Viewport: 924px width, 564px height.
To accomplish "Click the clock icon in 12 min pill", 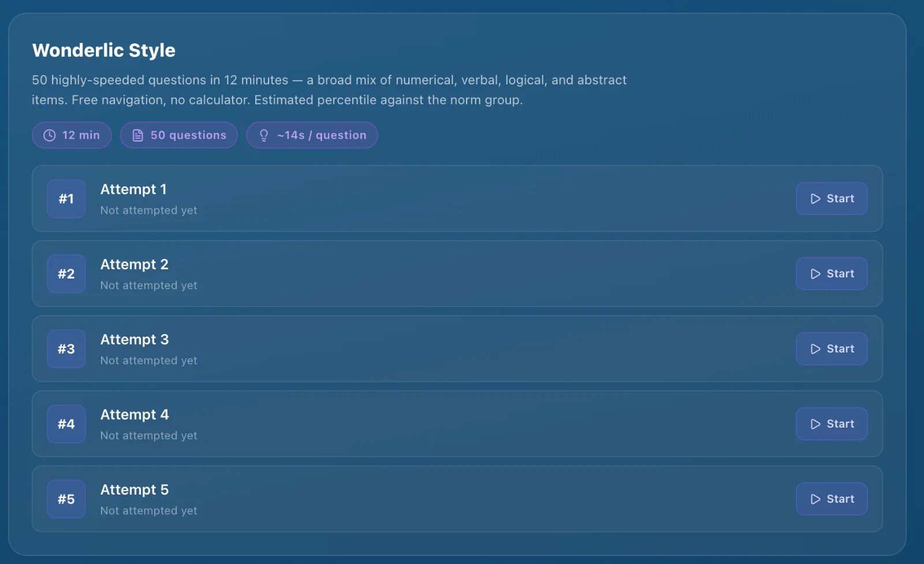I will coord(50,135).
